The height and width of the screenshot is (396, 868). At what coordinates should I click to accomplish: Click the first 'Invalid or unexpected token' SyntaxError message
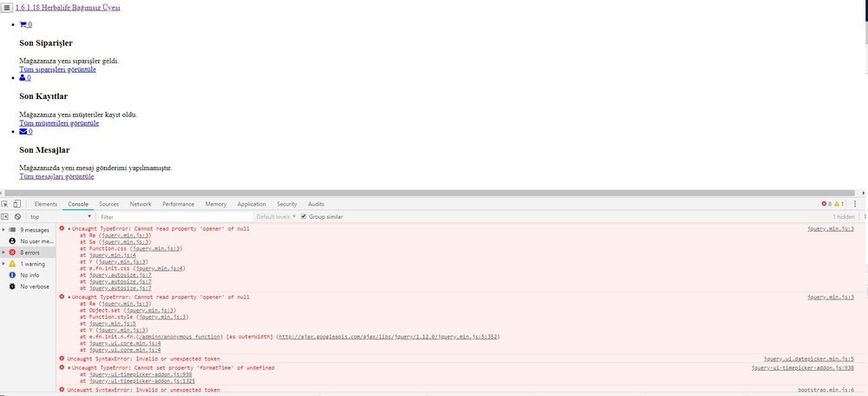click(143, 359)
